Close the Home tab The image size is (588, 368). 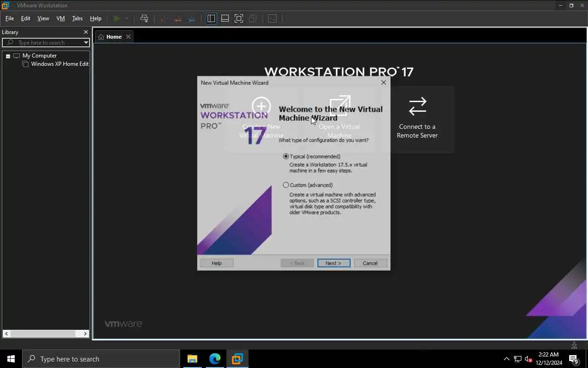(128, 37)
